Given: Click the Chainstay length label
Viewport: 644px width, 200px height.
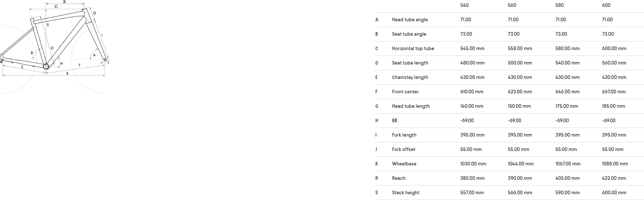Looking at the screenshot, I should (410, 77).
